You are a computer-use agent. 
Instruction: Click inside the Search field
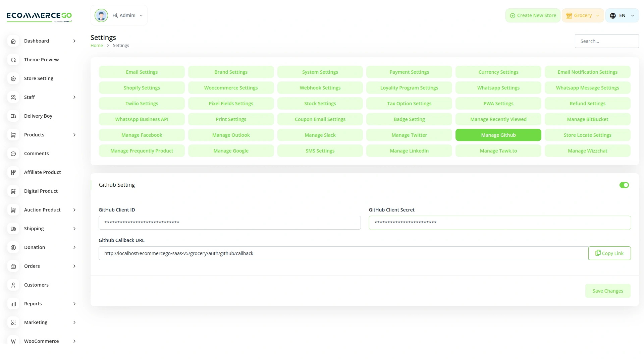tap(607, 41)
